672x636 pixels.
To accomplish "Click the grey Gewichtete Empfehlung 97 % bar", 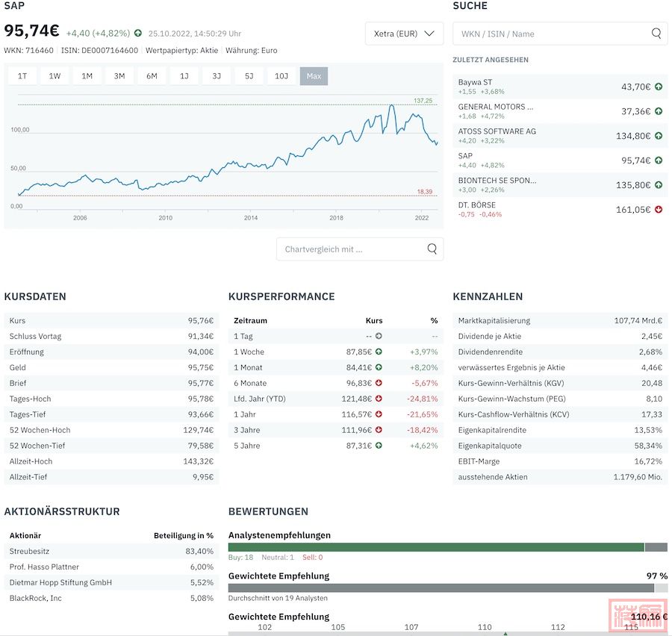I will coord(441,588).
